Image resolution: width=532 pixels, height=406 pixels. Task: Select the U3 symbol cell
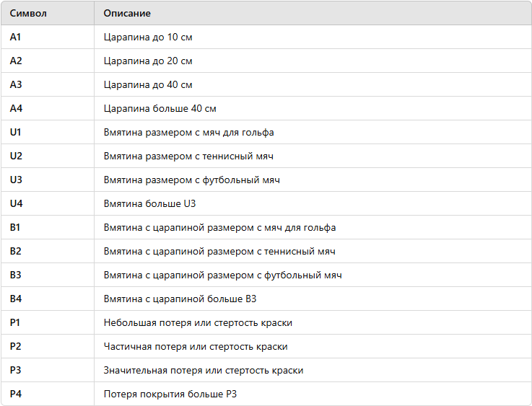(48, 180)
